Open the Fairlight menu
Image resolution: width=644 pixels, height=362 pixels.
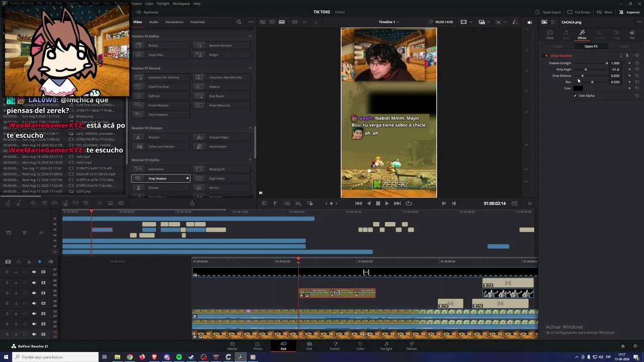pos(163,4)
